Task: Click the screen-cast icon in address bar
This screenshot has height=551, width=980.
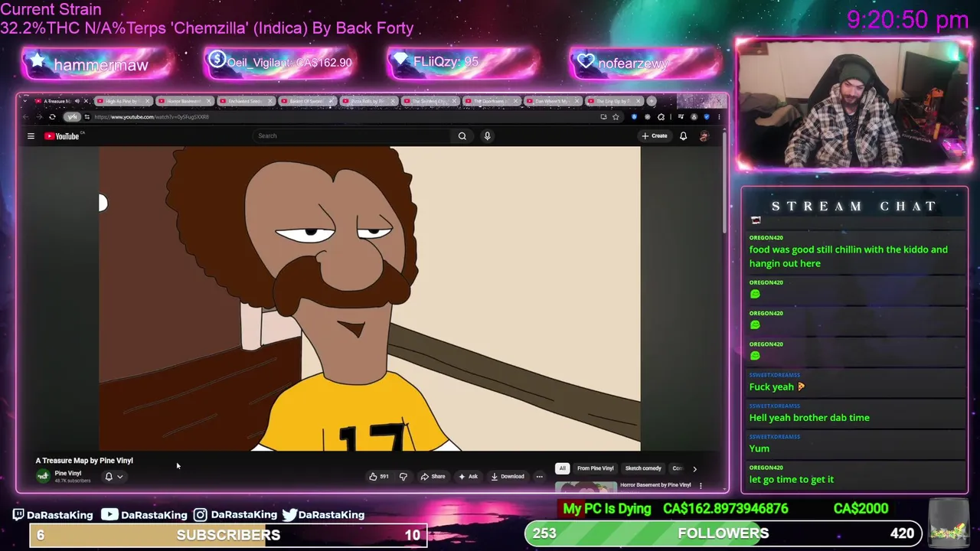Action: (x=603, y=117)
